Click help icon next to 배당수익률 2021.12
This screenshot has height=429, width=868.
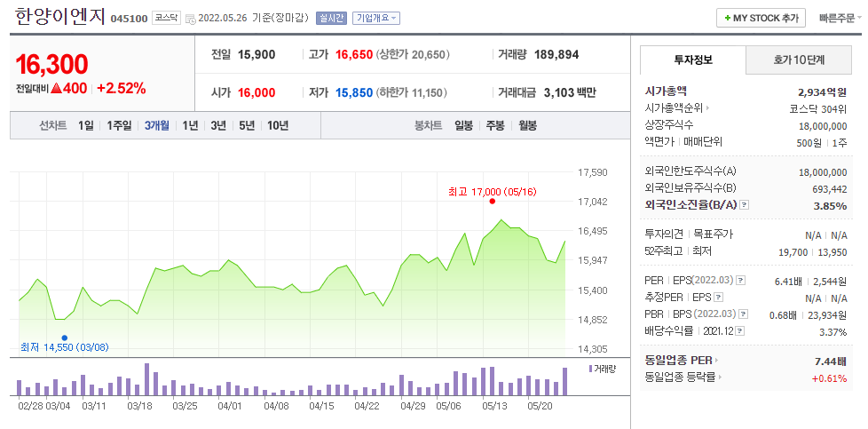click(740, 331)
